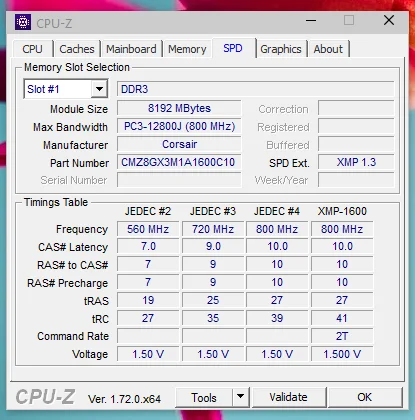This screenshot has width=415, height=420.
Task: Click the Part Number label
Action: (79, 163)
